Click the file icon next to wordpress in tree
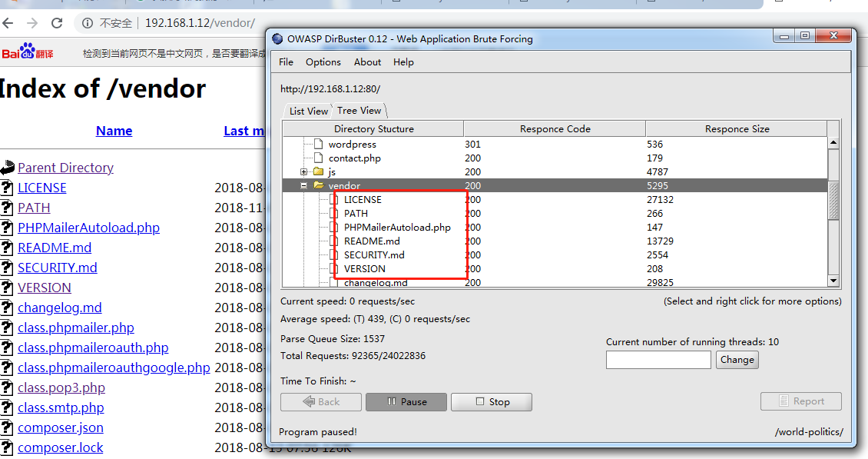The image size is (868, 459). tap(318, 144)
